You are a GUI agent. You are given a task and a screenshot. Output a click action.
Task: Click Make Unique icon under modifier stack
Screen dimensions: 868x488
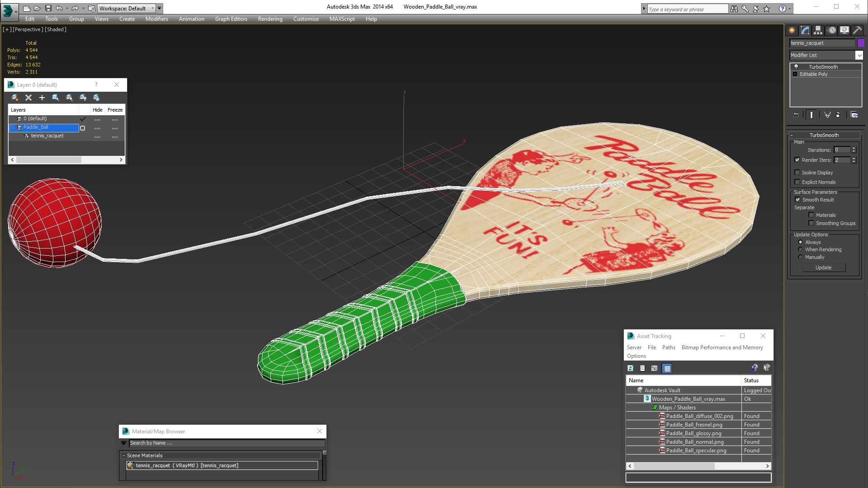click(827, 115)
